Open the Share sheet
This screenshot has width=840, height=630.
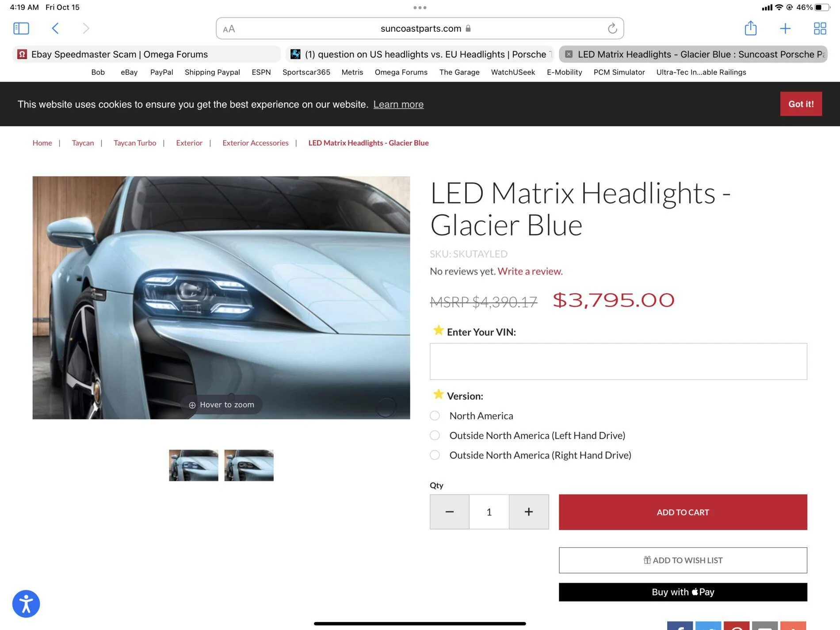[x=750, y=28]
